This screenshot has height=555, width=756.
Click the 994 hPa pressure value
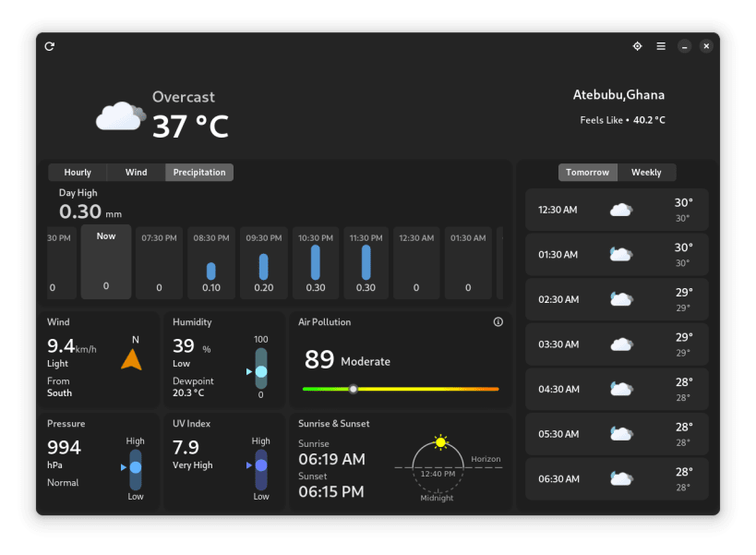pyautogui.click(x=64, y=453)
